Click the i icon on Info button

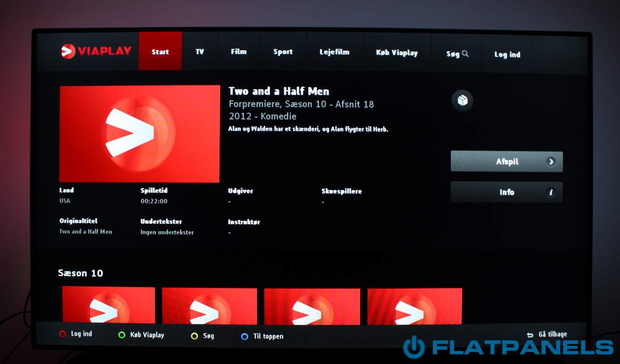(551, 193)
